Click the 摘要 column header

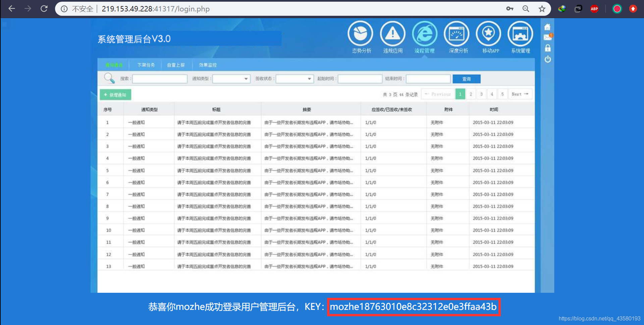[x=307, y=109]
